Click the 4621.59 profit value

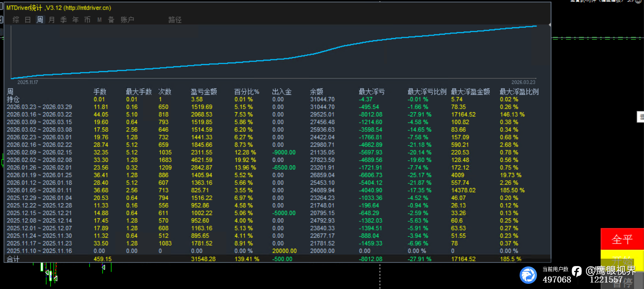[x=202, y=160]
